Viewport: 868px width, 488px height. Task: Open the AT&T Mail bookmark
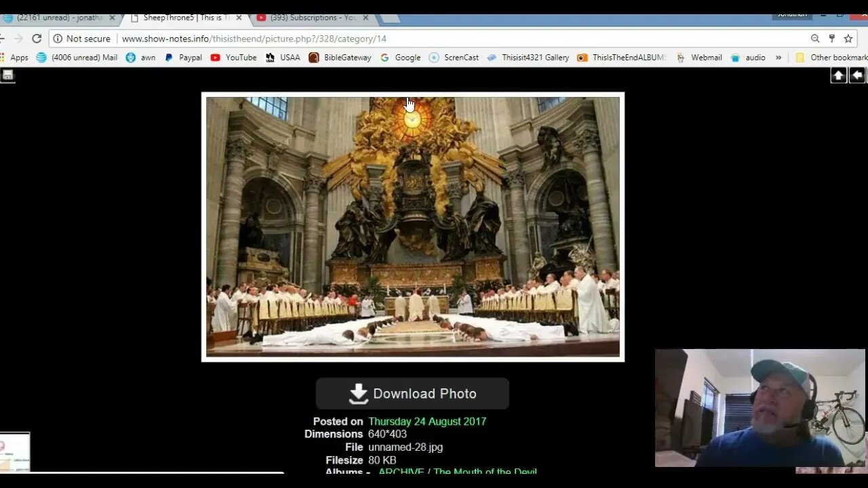coord(77,58)
